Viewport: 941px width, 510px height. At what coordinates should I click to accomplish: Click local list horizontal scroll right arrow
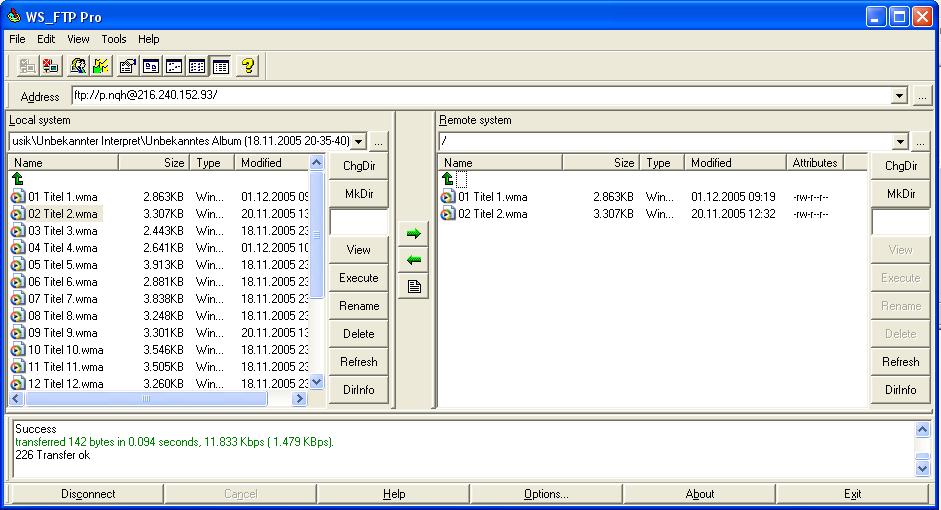[299, 398]
